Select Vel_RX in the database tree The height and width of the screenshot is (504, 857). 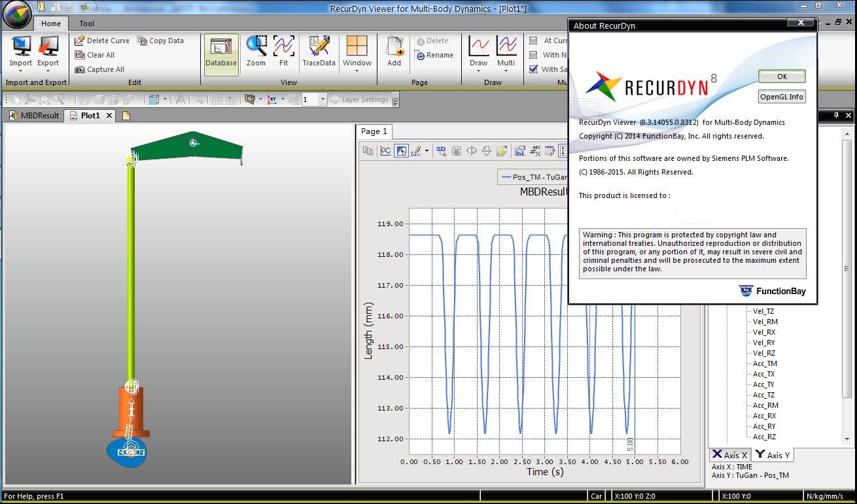[763, 332]
